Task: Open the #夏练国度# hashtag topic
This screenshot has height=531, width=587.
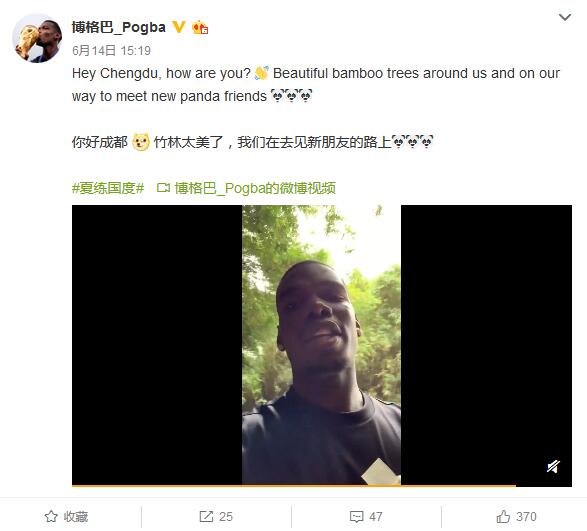Action: tap(108, 188)
